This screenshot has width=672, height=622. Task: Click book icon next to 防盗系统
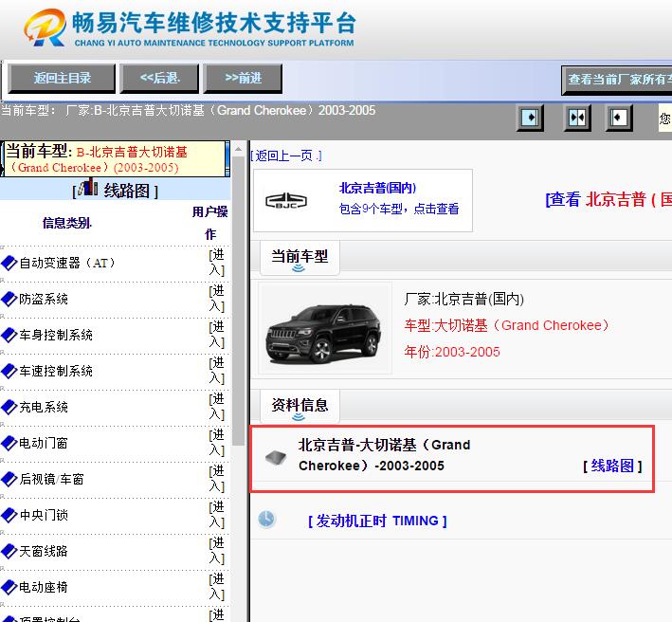point(9,299)
